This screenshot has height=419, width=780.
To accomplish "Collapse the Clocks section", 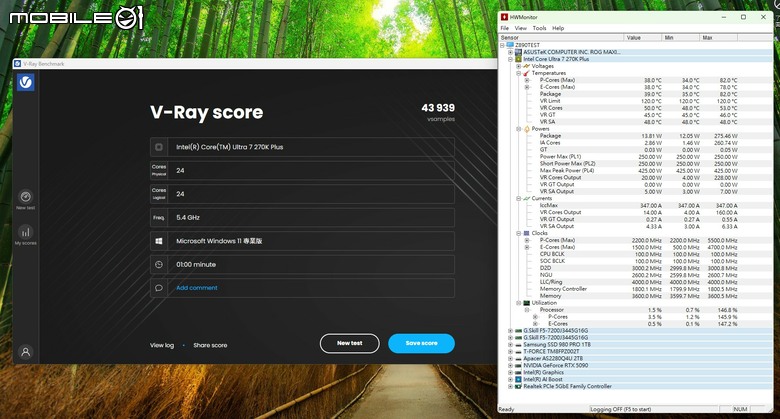I will (x=518, y=233).
